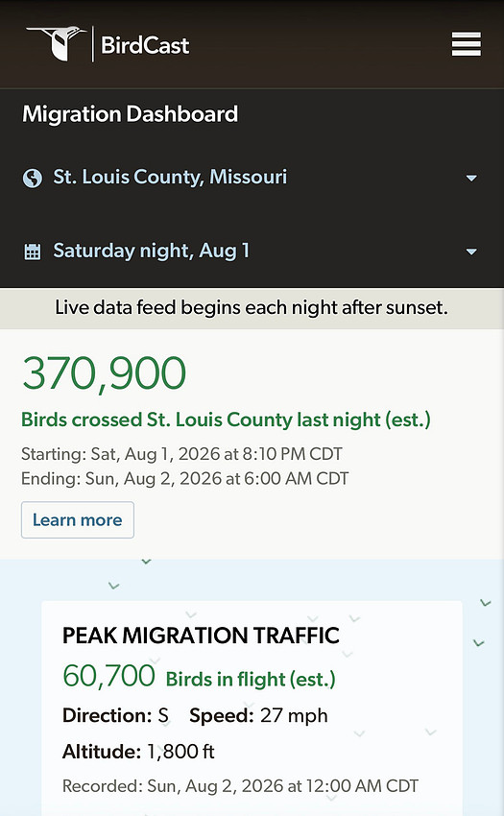Screen dimensions: 504x816
Task: Click the calendar icon beside the date
Action: point(33,252)
